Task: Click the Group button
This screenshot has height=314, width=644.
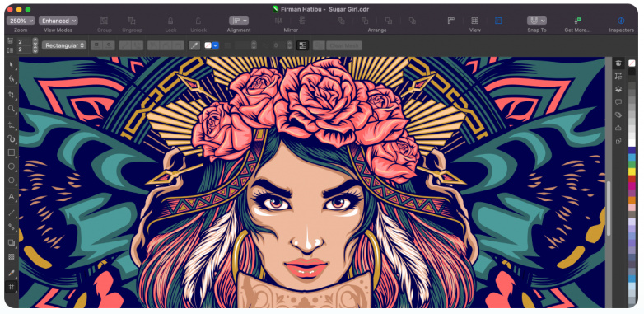Action: point(105,24)
